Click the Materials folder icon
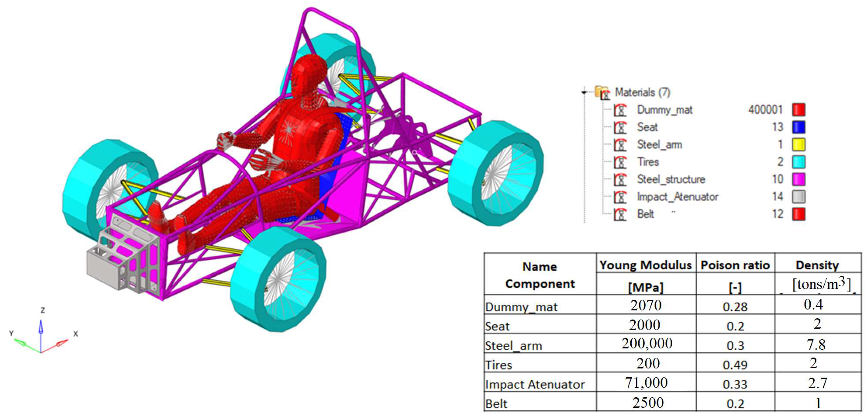The image size is (868, 420). [602, 92]
